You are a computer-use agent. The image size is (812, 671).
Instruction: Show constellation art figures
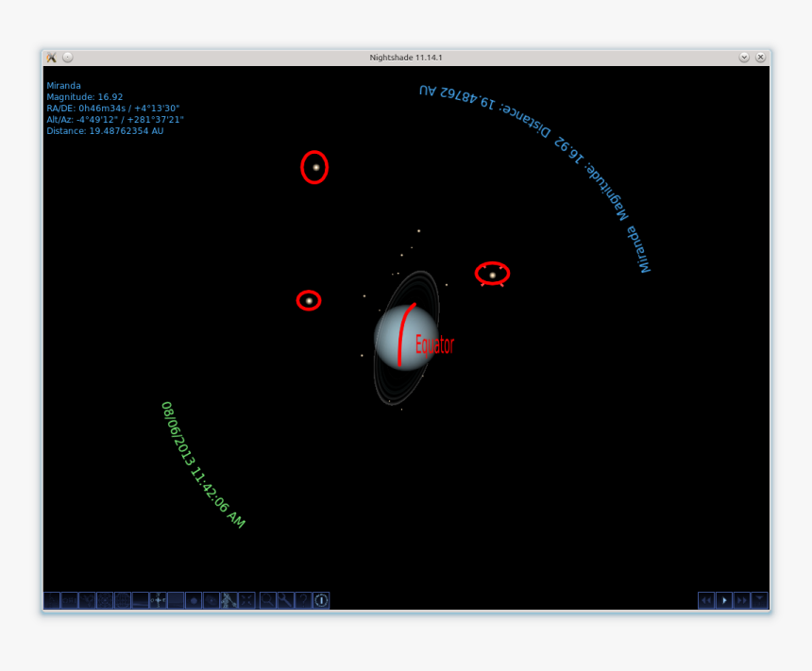click(88, 599)
